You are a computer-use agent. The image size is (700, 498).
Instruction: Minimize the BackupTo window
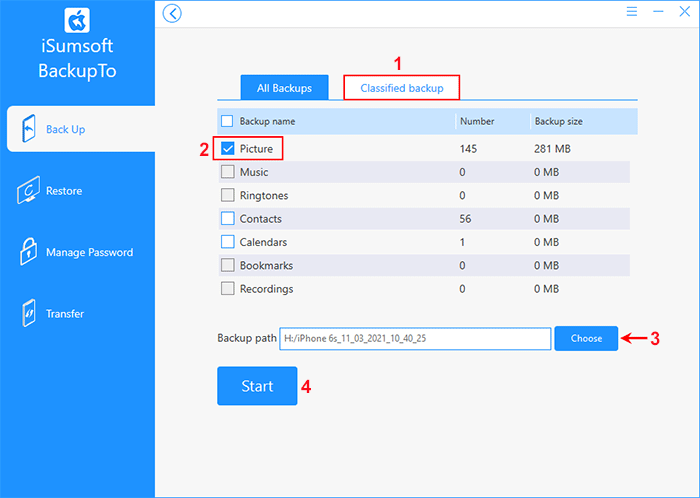pos(658,12)
